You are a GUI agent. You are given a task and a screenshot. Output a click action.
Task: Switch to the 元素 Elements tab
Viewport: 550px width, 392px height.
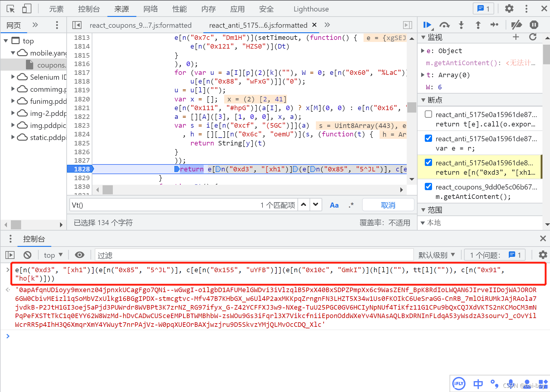[x=56, y=9]
